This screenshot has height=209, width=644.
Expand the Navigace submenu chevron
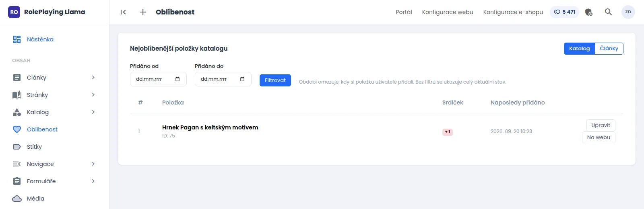[x=93, y=164]
